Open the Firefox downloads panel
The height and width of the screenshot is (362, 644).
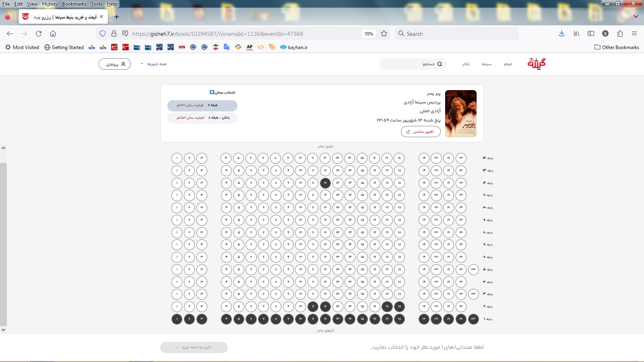[x=561, y=34]
